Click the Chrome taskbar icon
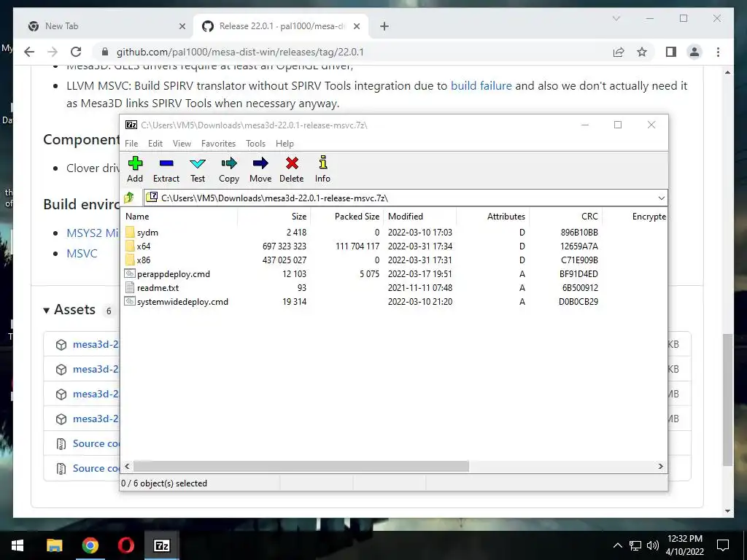Image resolution: width=747 pixels, height=560 pixels. pos(90,545)
